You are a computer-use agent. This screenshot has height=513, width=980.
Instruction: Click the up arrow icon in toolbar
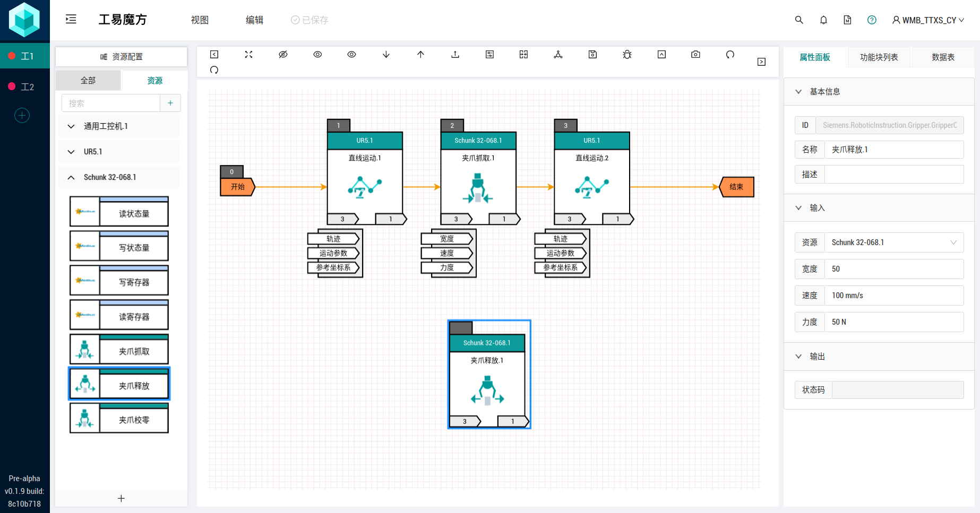[x=420, y=54]
